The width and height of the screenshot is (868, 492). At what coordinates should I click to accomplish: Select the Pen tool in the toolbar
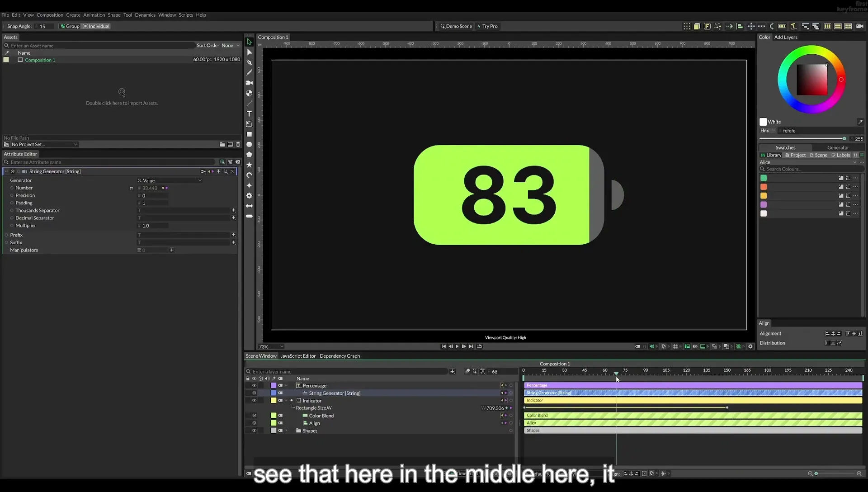(x=249, y=62)
